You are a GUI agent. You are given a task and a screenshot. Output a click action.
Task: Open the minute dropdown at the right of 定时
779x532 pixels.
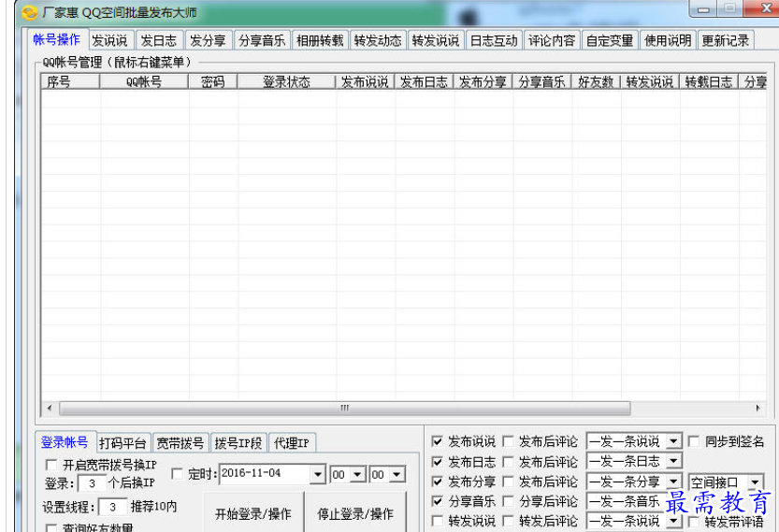[397, 474]
